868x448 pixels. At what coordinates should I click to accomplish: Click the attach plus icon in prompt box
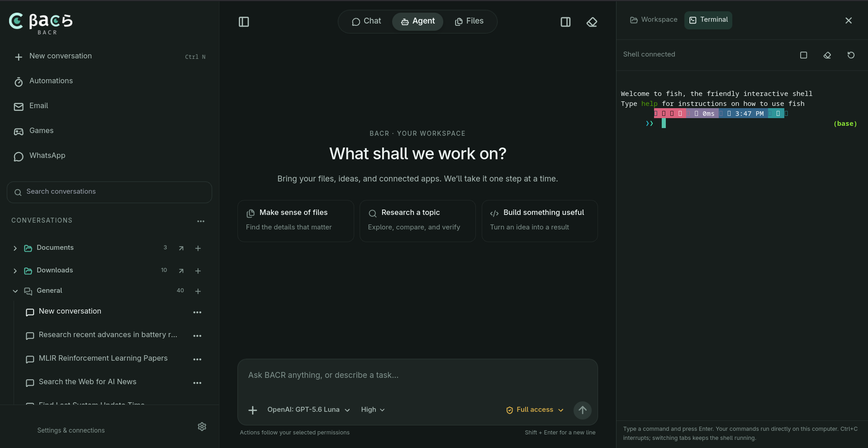(x=252, y=410)
